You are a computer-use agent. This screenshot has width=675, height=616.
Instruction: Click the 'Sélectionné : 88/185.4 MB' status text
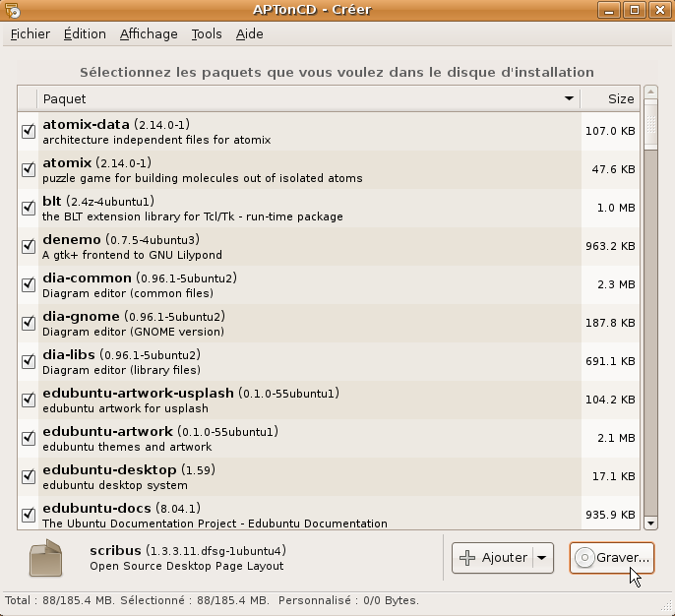tap(195, 600)
